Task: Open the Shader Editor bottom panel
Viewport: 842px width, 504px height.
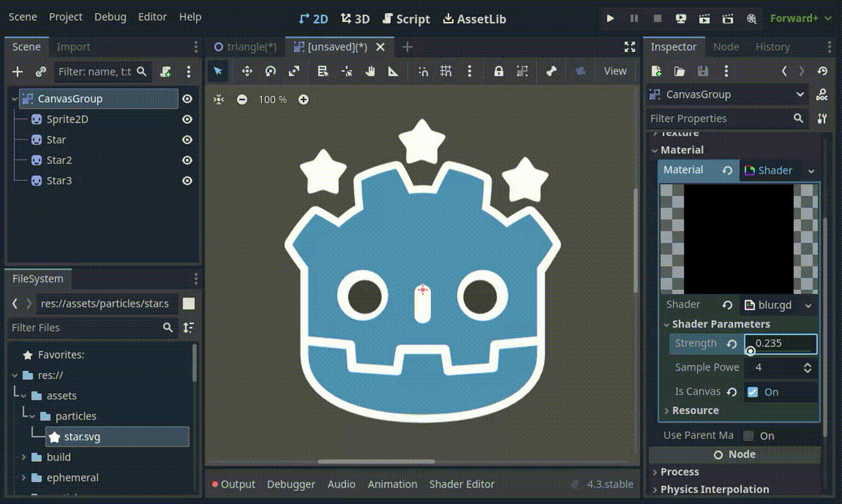Action: pyautogui.click(x=462, y=484)
